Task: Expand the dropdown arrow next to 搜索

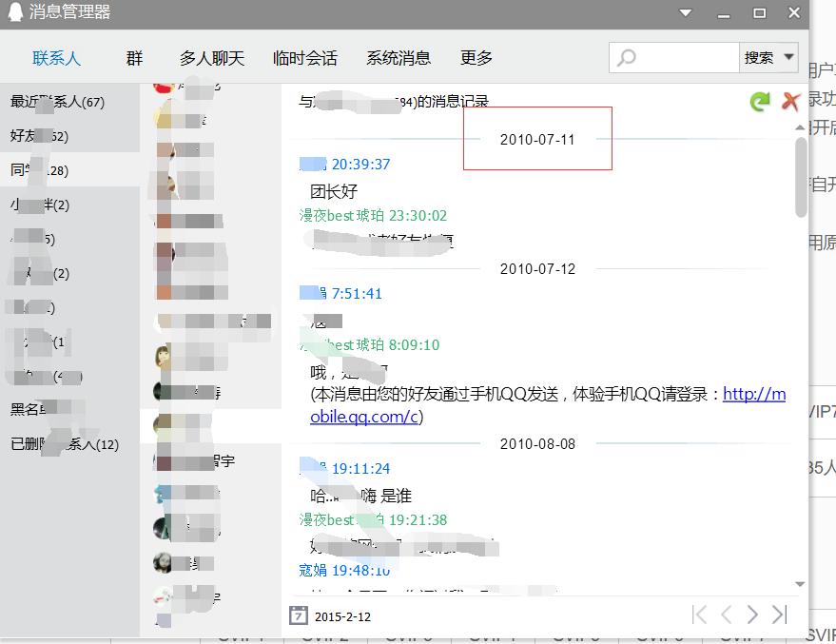Action: coord(790,57)
